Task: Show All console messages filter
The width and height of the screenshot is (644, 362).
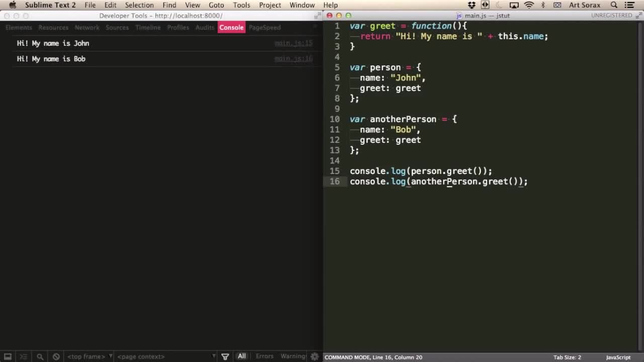Action: [x=242, y=356]
